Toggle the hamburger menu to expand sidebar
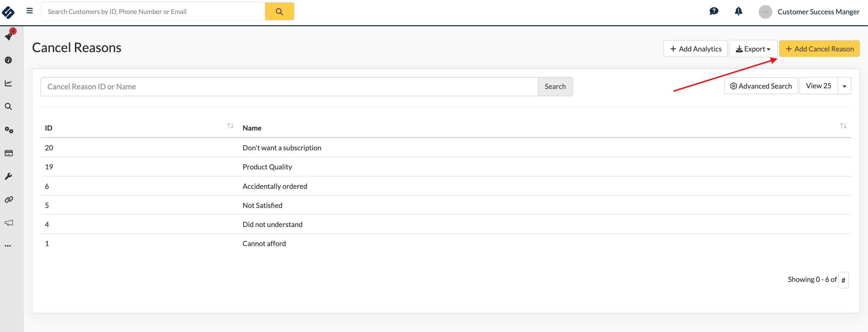 click(x=30, y=11)
